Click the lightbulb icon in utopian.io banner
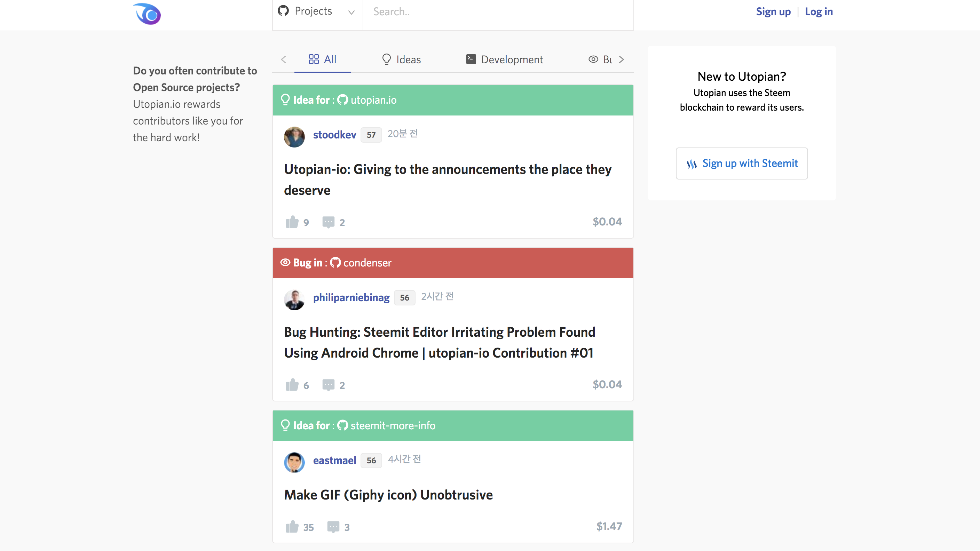Viewport: 980px width, 551px height. [x=285, y=99]
